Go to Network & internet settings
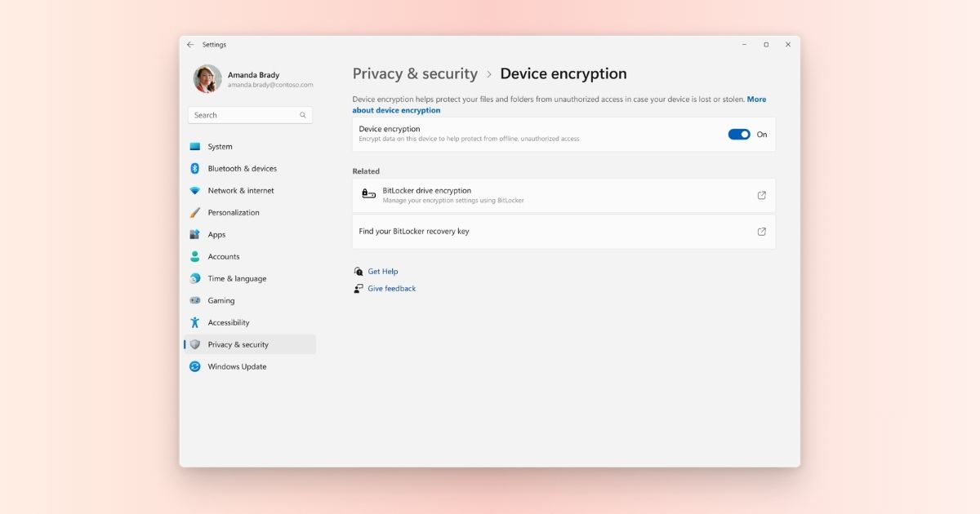 pos(250,191)
